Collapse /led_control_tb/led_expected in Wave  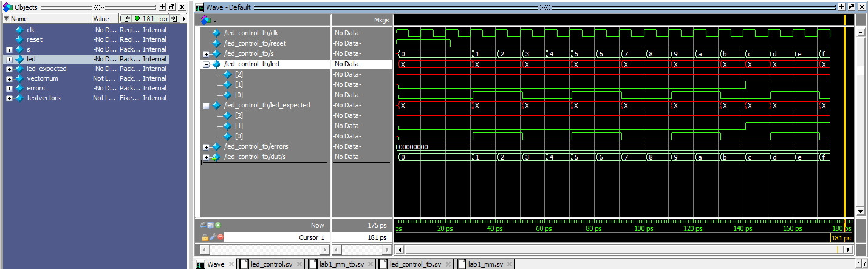click(x=206, y=106)
